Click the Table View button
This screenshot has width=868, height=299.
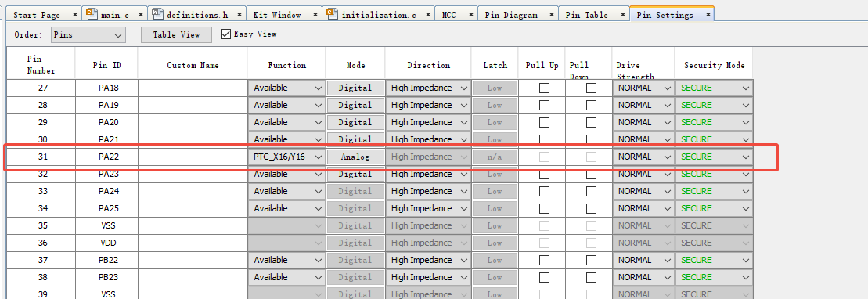[x=177, y=35]
